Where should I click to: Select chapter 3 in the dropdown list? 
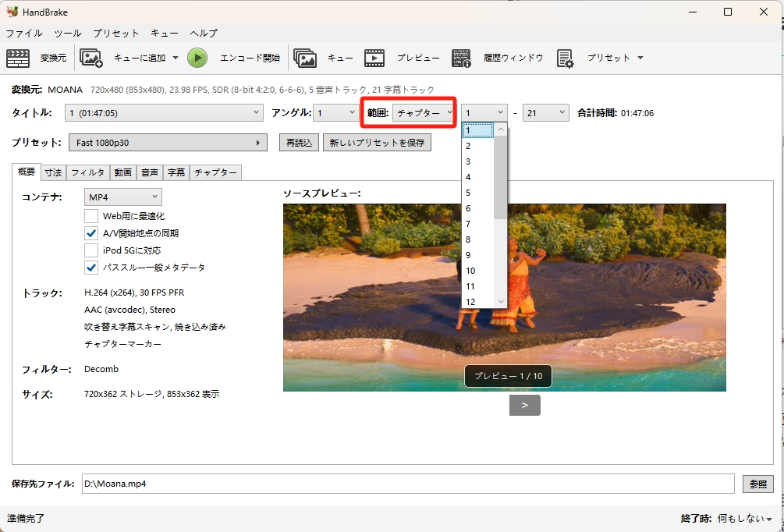coord(478,161)
